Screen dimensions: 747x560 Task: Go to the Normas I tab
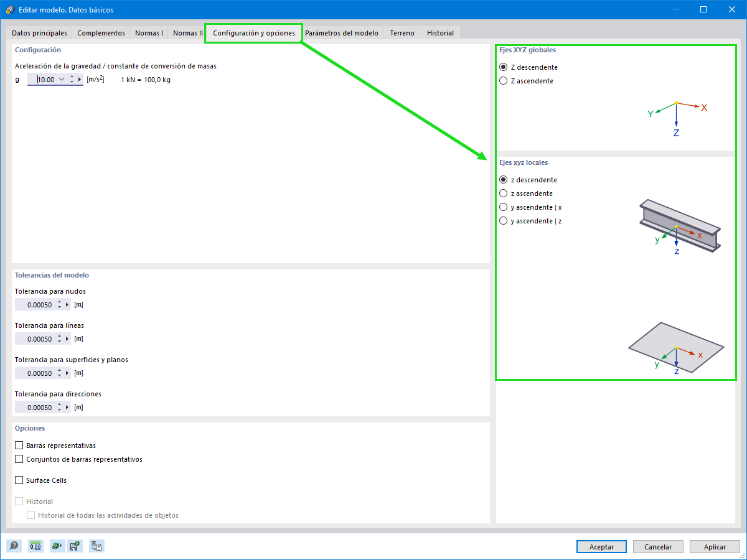coord(149,33)
